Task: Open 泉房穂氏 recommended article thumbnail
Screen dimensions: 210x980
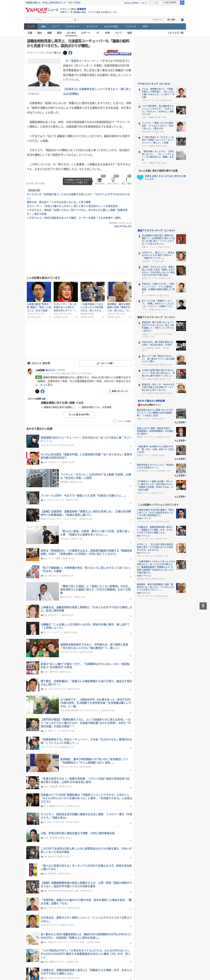Action: (119, 292)
